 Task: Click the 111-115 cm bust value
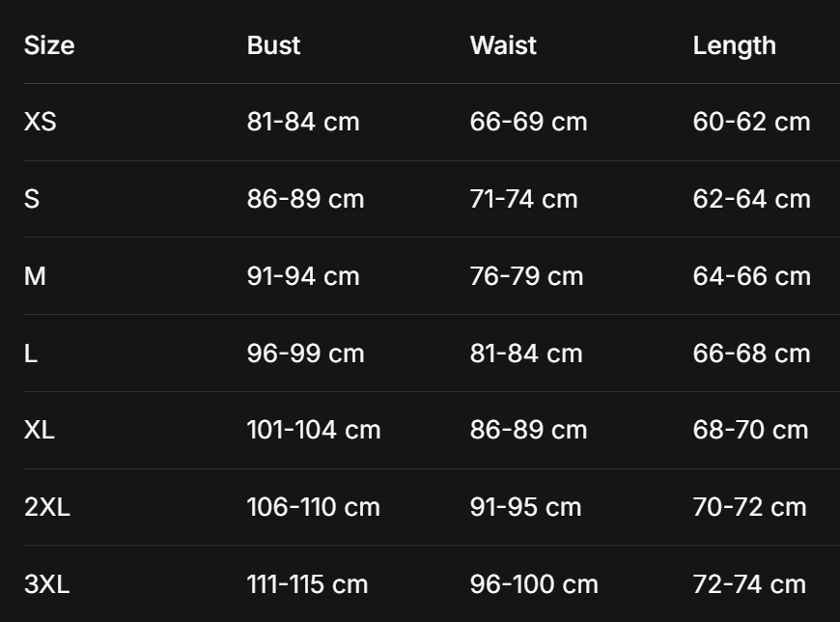307,584
